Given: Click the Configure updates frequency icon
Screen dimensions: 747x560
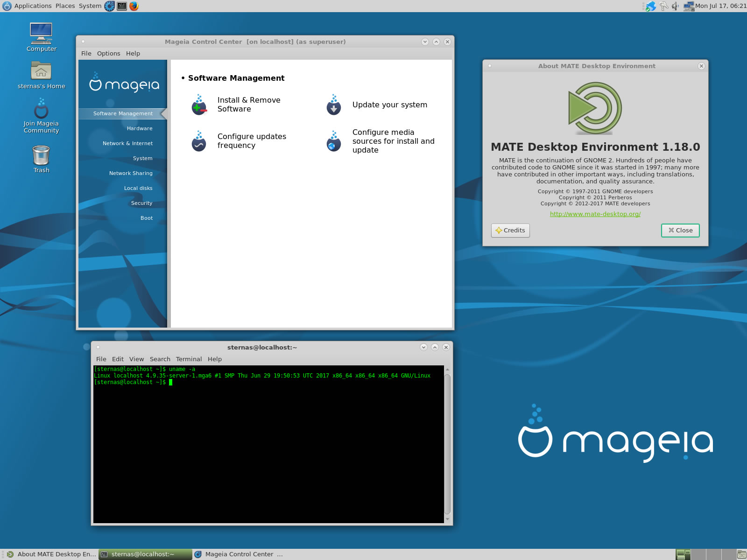Looking at the screenshot, I should [x=199, y=141].
